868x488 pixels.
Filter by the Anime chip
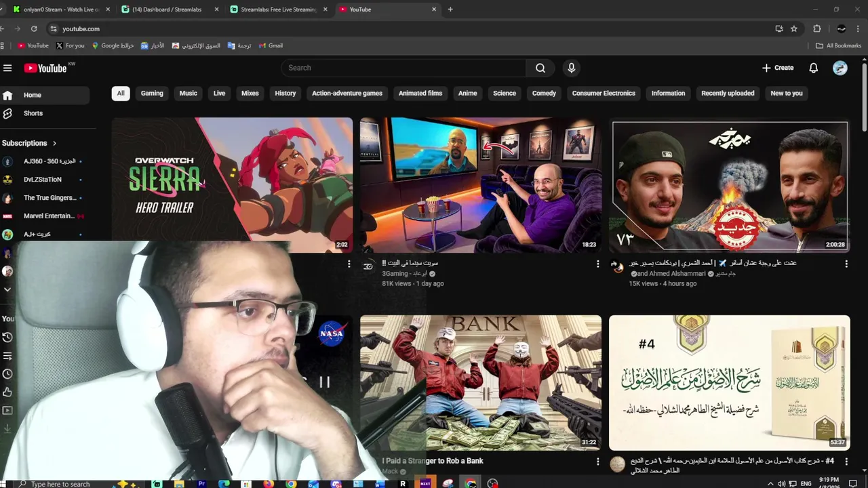pos(468,94)
